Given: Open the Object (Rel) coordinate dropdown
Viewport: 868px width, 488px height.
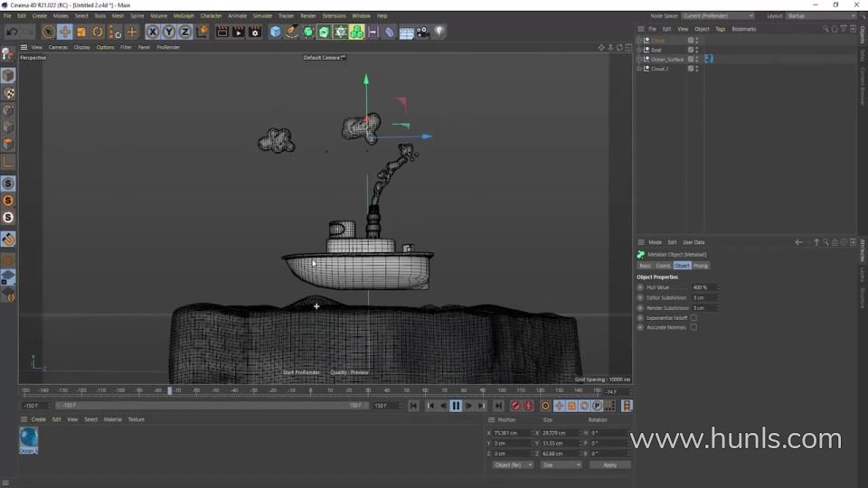Looking at the screenshot, I should pyautogui.click(x=512, y=465).
